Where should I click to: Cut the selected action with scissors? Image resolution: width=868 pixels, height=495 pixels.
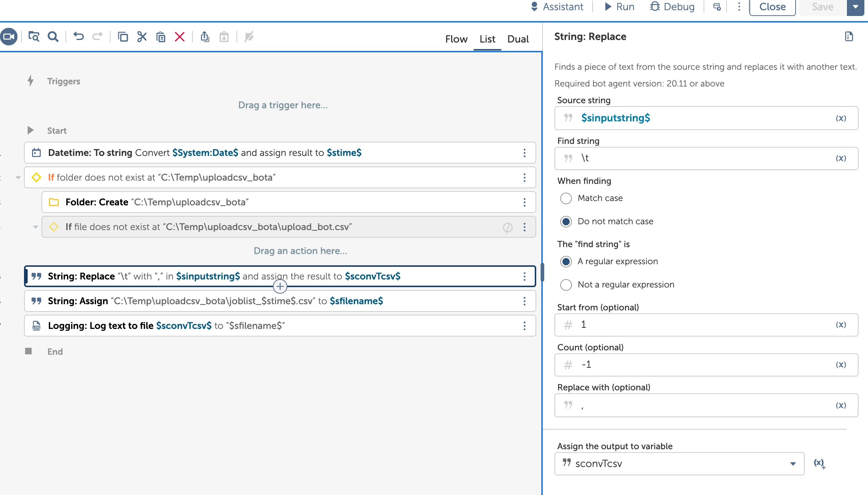click(142, 37)
